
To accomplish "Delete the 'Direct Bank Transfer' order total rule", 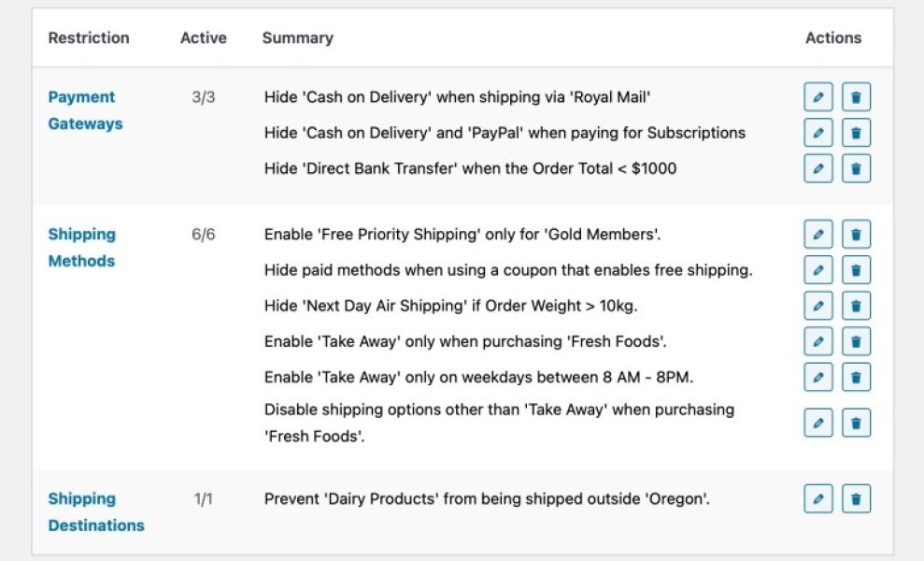I will pos(857,169).
